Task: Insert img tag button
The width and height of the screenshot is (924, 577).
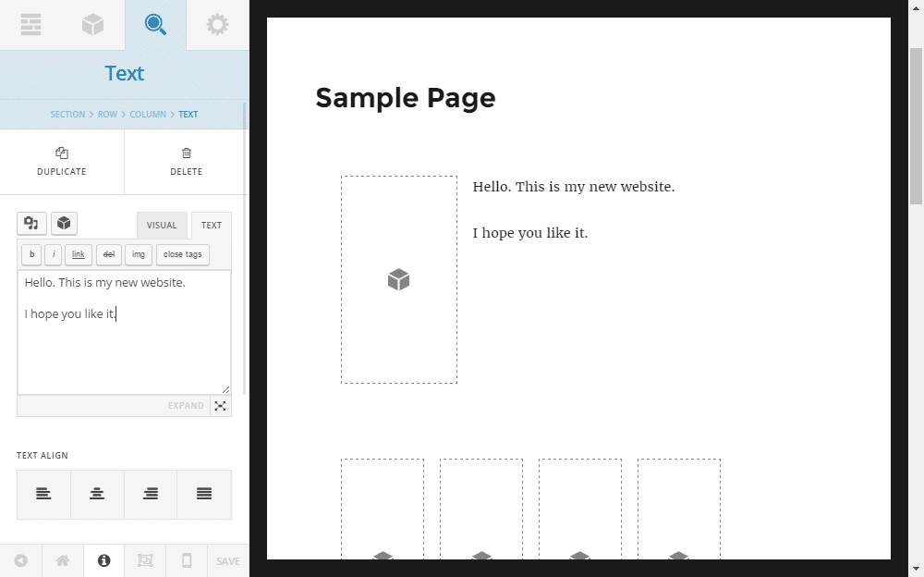Action: click(139, 254)
